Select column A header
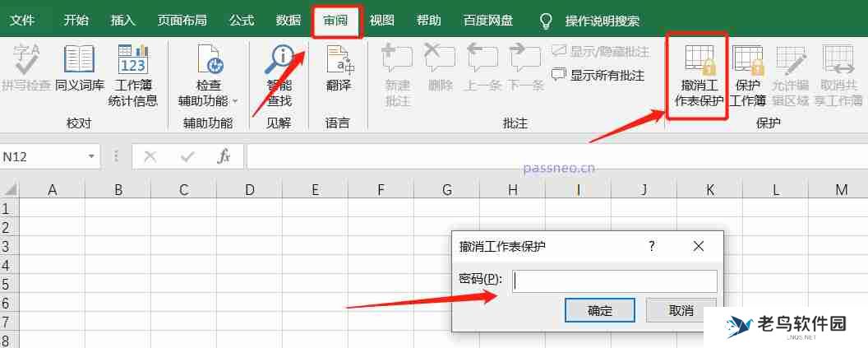This screenshot has width=868, height=348. [x=53, y=191]
